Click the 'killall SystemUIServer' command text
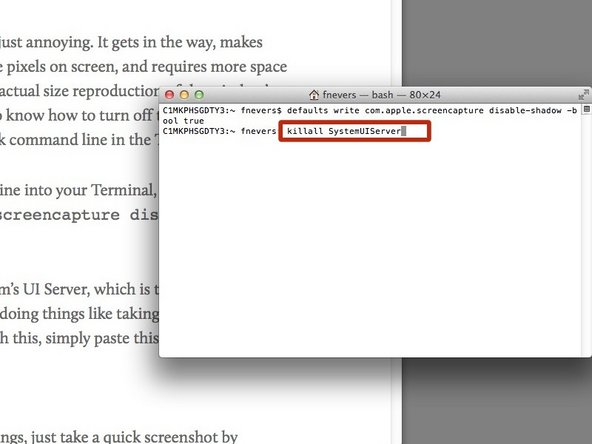This screenshot has width=592, height=444. click(344, 131)
